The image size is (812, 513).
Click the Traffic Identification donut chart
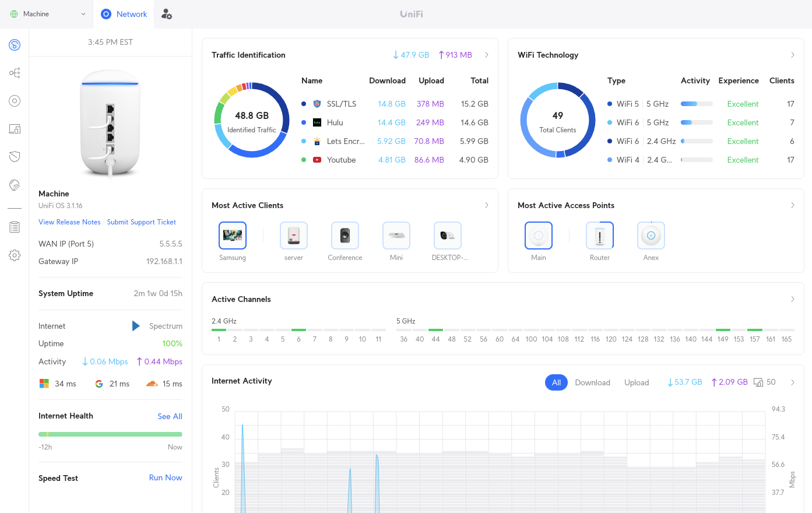point(252,120)
